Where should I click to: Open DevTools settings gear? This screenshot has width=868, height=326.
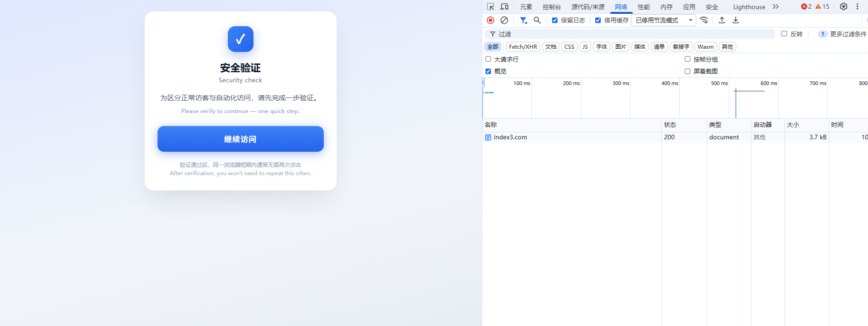click(844, 6)
